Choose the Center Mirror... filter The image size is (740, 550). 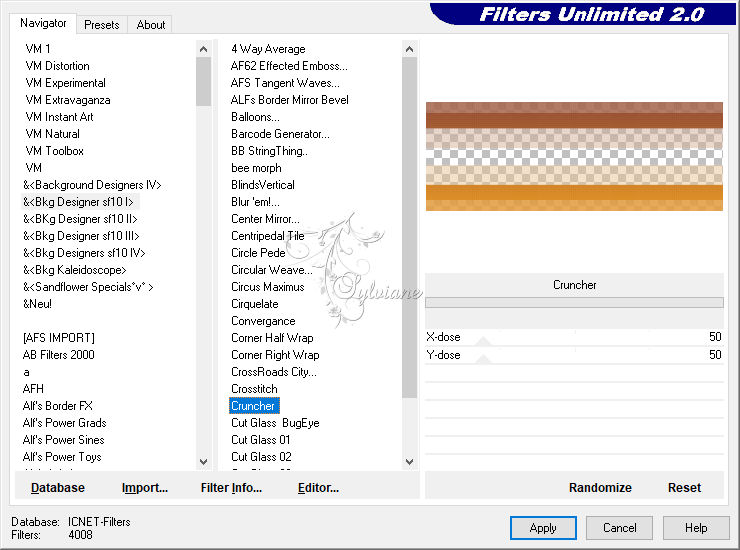265,219
